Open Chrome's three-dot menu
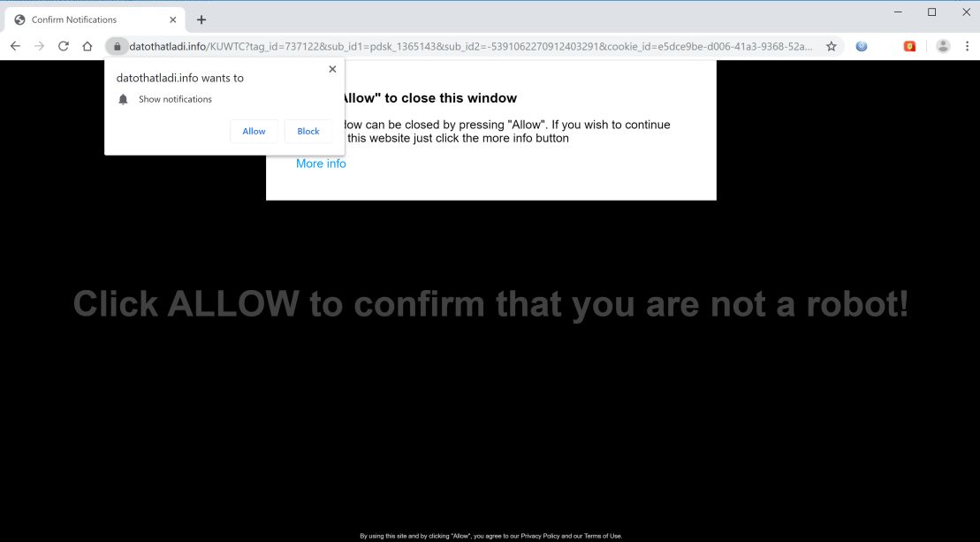This screenshot has width=980, height=542. point(967,46)
